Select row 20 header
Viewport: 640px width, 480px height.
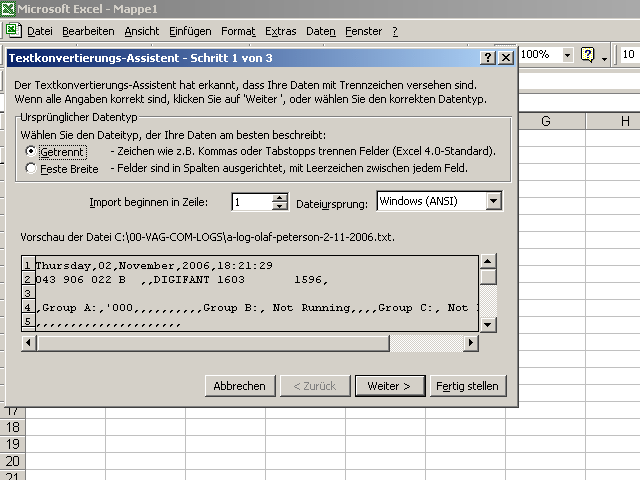[x=13, y=461]
